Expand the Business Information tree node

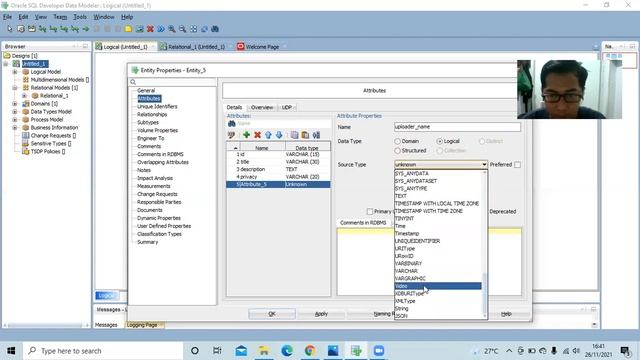15,127
